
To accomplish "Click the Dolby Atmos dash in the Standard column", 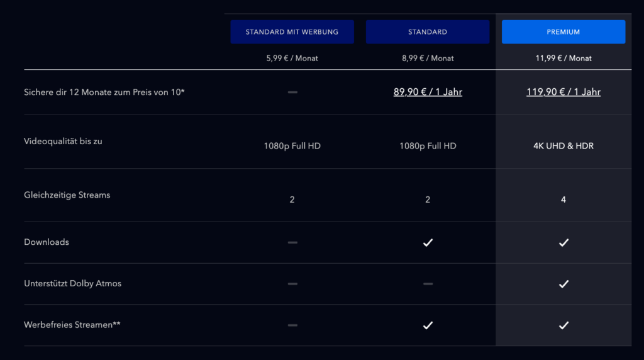I will point(428,284).
